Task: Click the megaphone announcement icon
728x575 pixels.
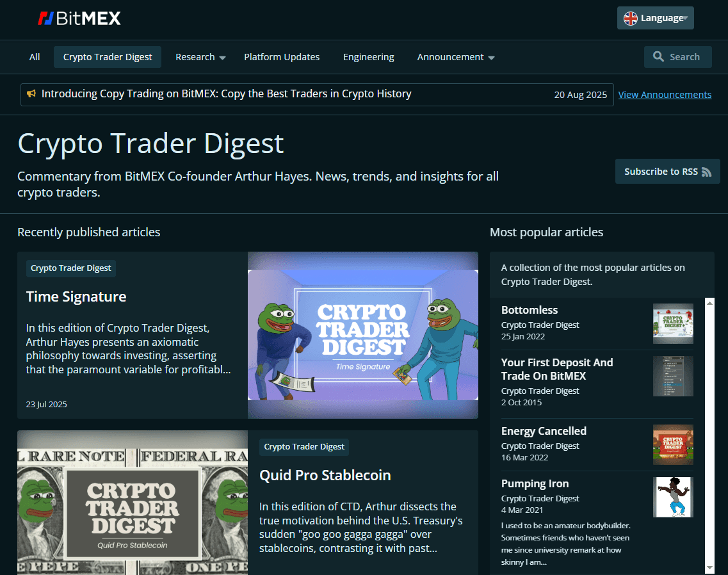Action: (x=31, y=94)
